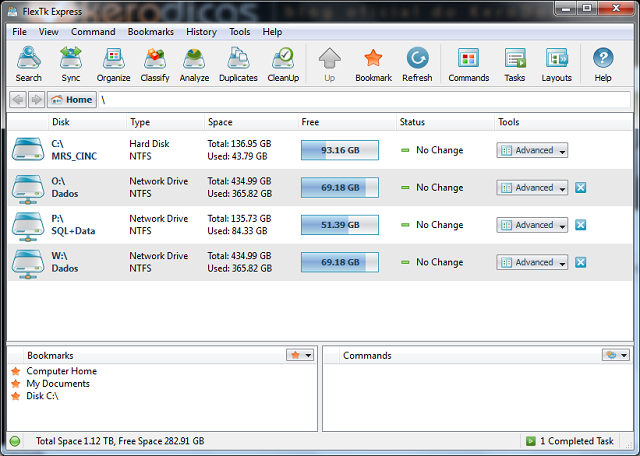The height and width of the screenshot is (456, 640).
Task: Disconnect P:\ drive with X icon
Action: [x=580, y=225]
